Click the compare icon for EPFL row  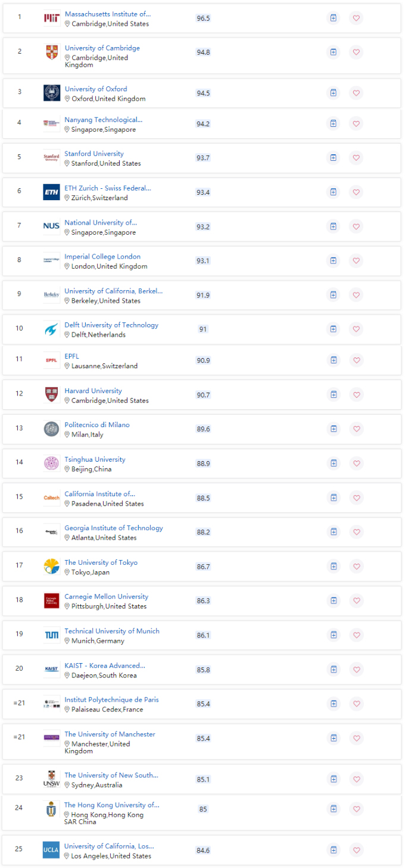click(334, 360)
